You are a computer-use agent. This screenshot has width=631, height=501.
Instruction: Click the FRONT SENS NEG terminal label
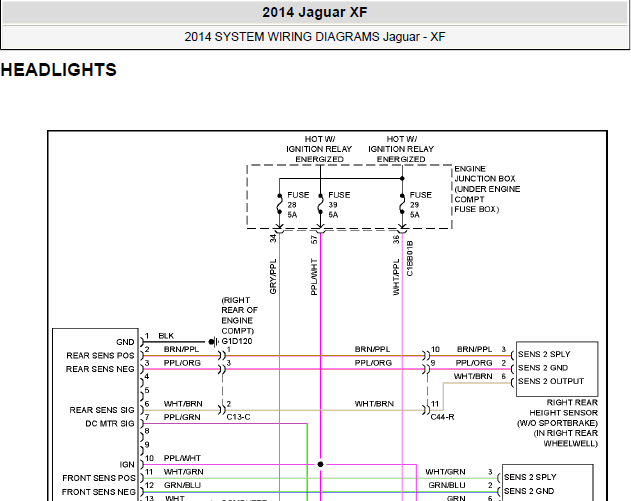point(99,492)
